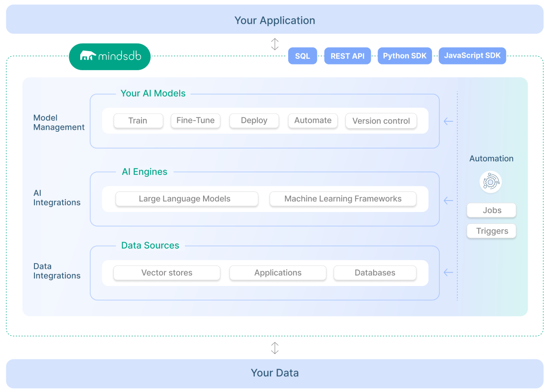The width and height of the screenshot is (549, 392).
Task: Enable the Triggers automation option
Action: coord(491,231)
